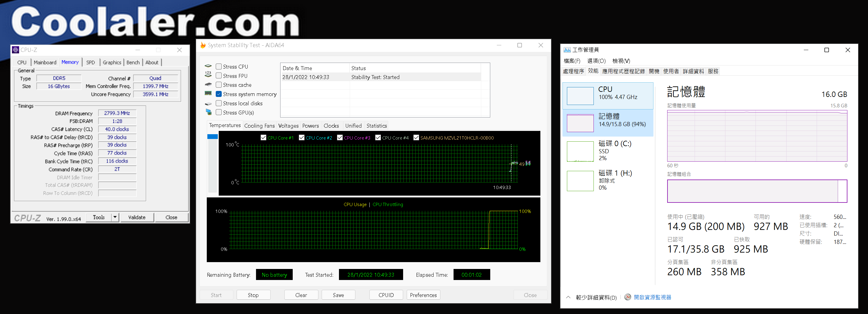
Task: Switch to the Voltages tab
Action: [289, 126]
